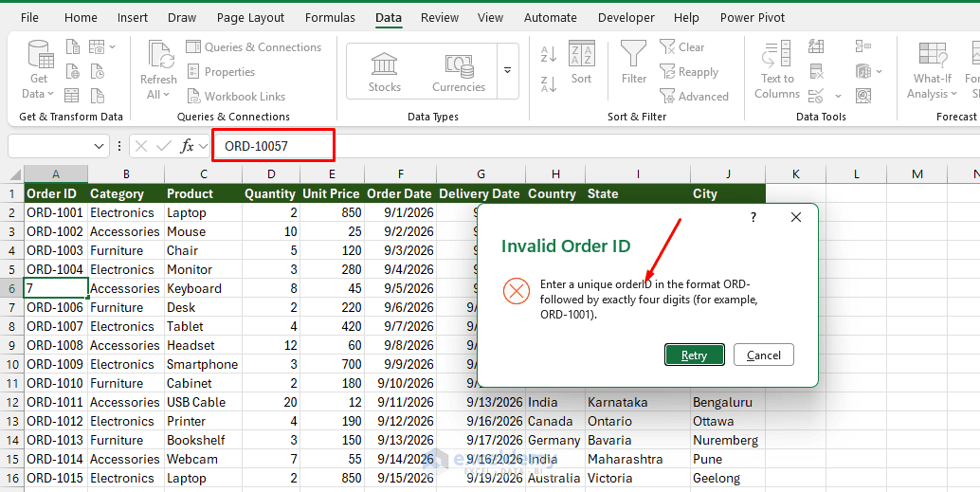Image resolution: width=980 pixels, height=492 pixels.
Task: Click the Flash Fill icon
Action: coord(816,46)
